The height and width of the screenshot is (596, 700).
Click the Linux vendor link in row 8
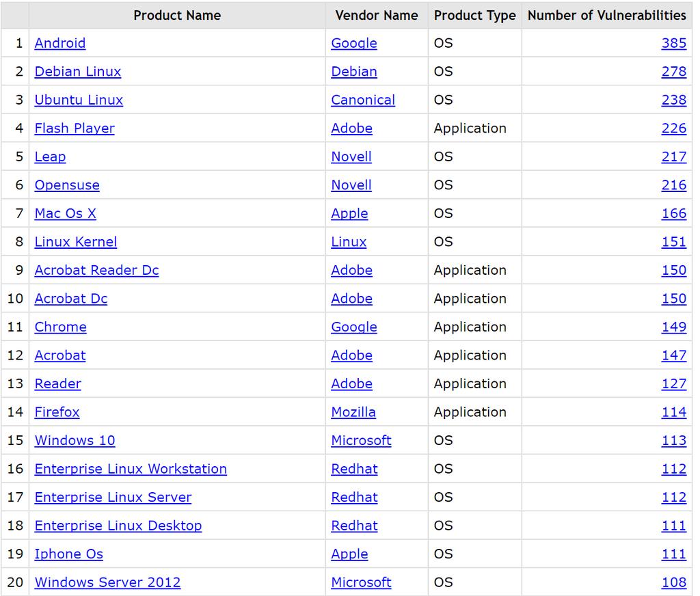click(x=349, y=242)
